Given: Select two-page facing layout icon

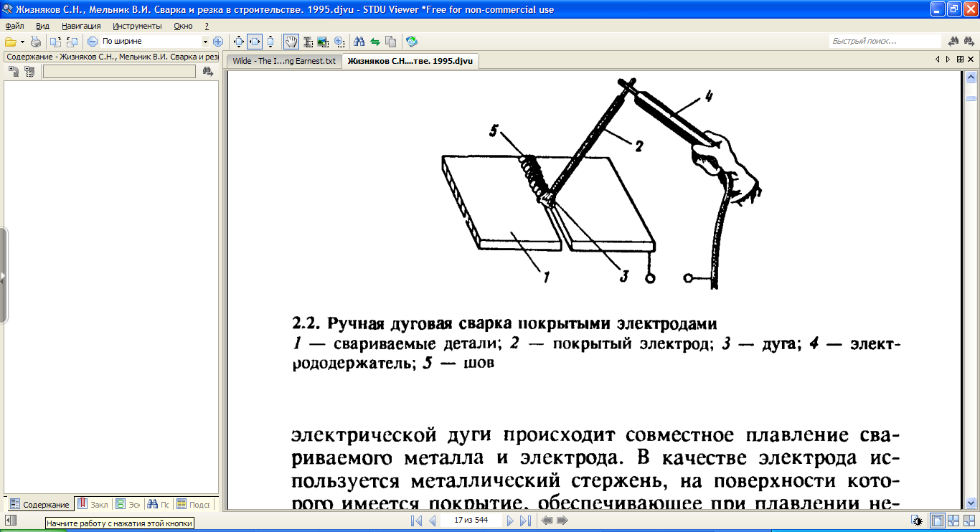Looking at the screenshot, I should pos(953,521).
